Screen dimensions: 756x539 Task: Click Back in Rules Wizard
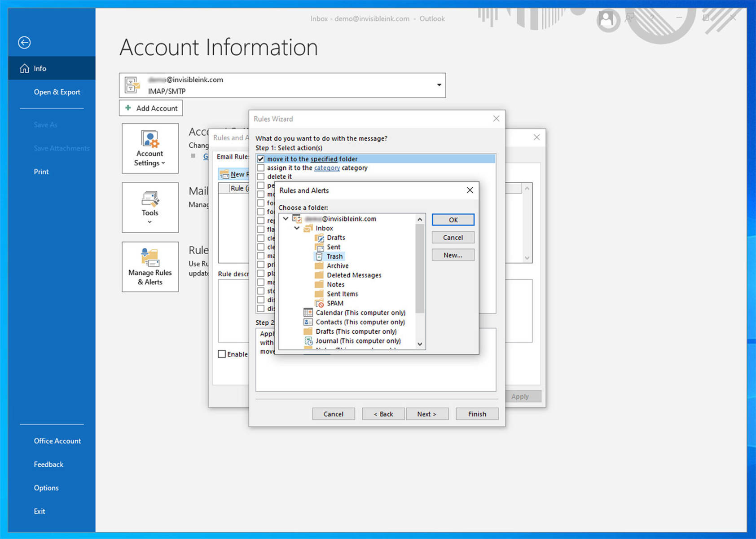click(383, 414)
